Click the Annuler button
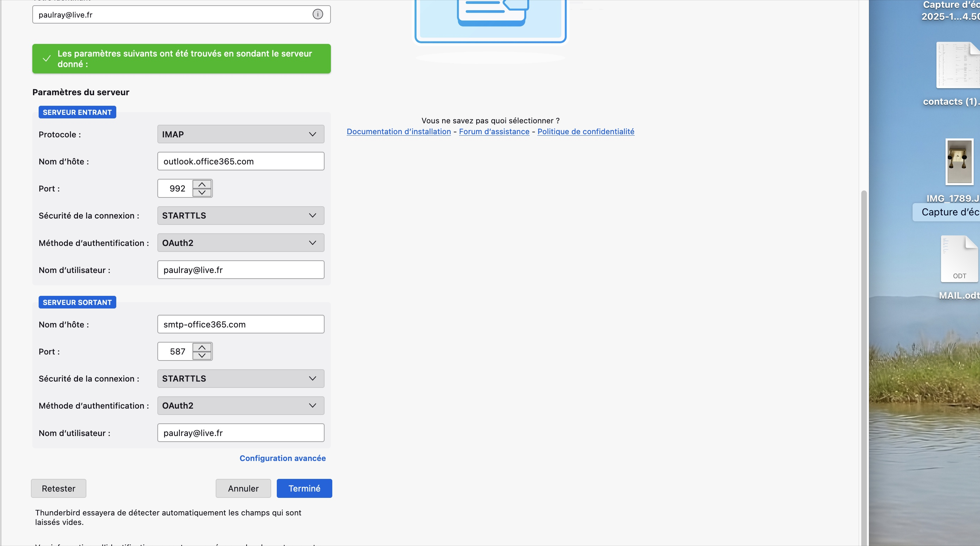 tap(243, 488)
